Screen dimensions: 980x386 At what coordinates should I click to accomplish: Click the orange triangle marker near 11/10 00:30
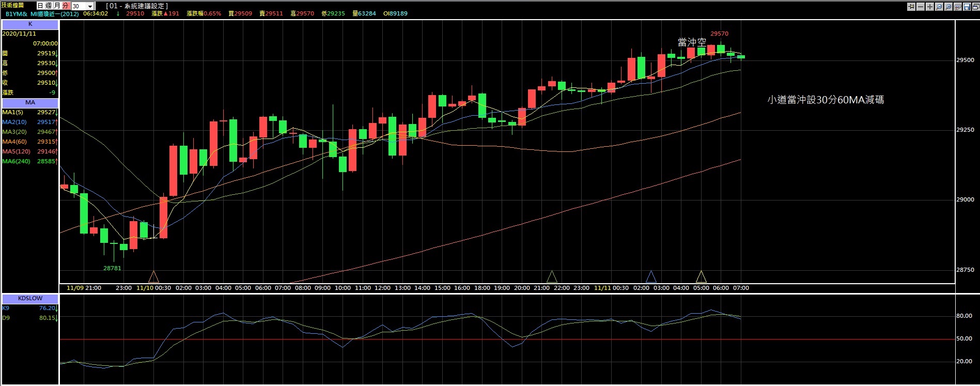[153, 276]
